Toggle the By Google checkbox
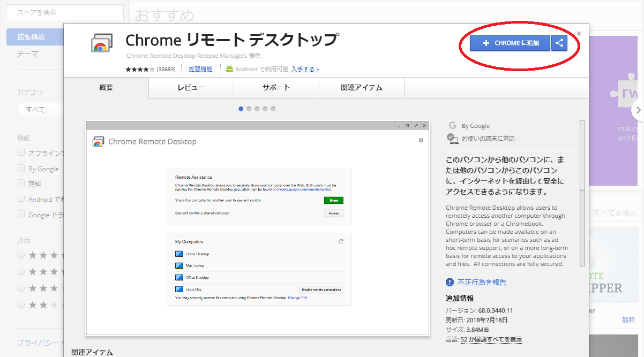Screen dimensions: 644x357 (x=21, y=168)
